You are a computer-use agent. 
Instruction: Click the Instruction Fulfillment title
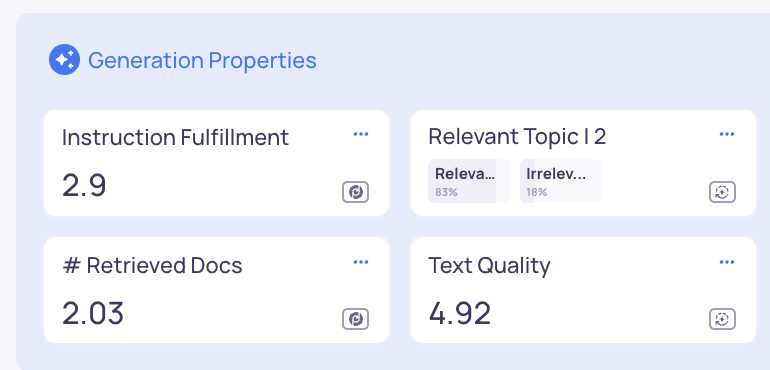click(x=175, y=137)
